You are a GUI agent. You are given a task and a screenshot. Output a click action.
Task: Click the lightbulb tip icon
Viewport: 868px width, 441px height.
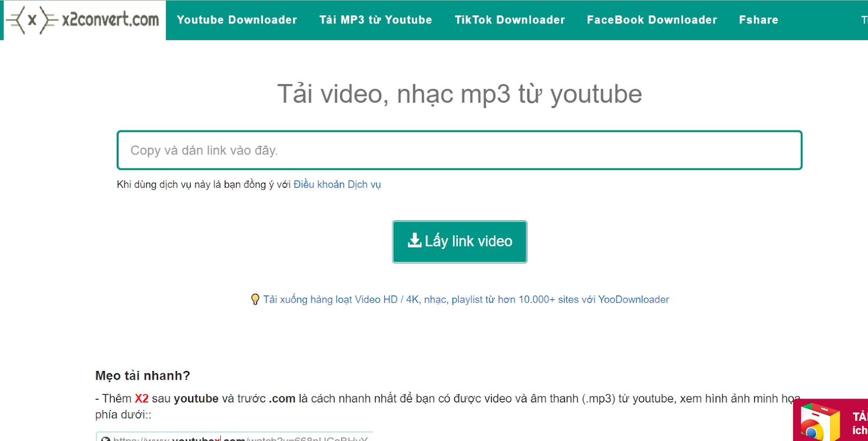[255, 299]
